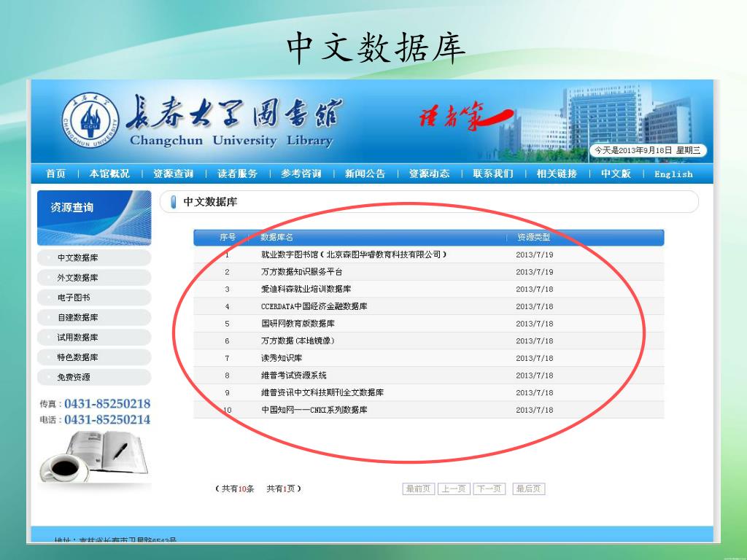Open 读秀知识库 database
Viewport: 747px width, 560px height.
(x=281, y=358)
